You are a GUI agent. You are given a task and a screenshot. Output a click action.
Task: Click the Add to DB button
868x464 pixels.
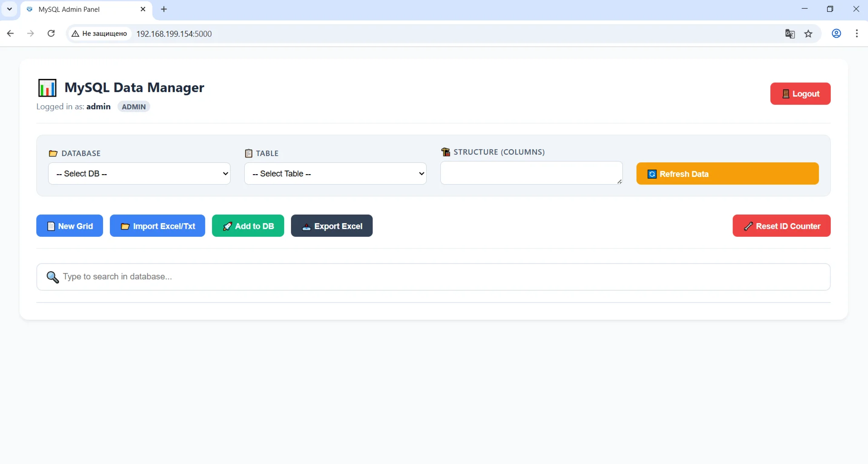click(x=248, y=226)
